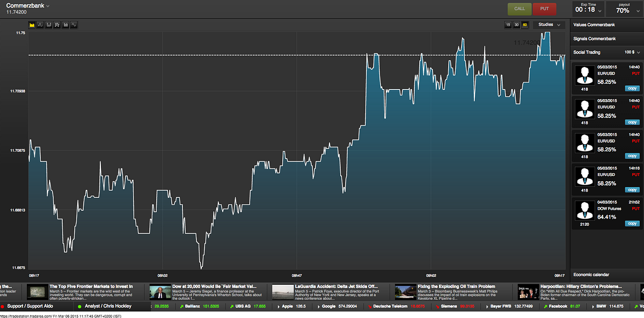
Task: Copy the first EUR/USD 14h40 trade
Action: click(632, 88)
